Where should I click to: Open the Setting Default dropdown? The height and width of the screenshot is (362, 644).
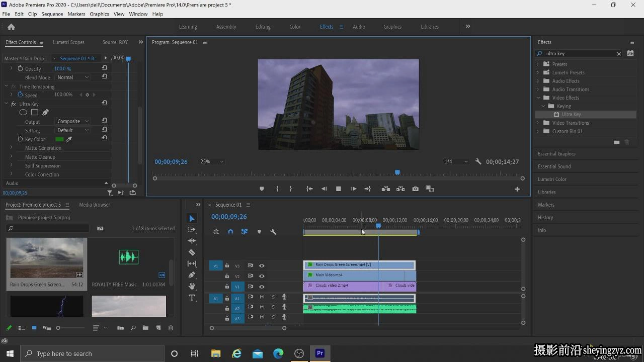(72, 130)
